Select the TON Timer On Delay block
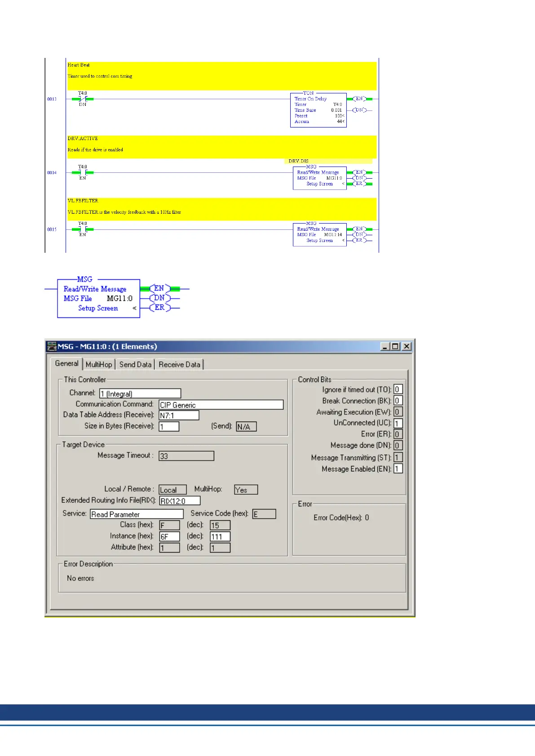535x756 pixels. coord(318,110)
